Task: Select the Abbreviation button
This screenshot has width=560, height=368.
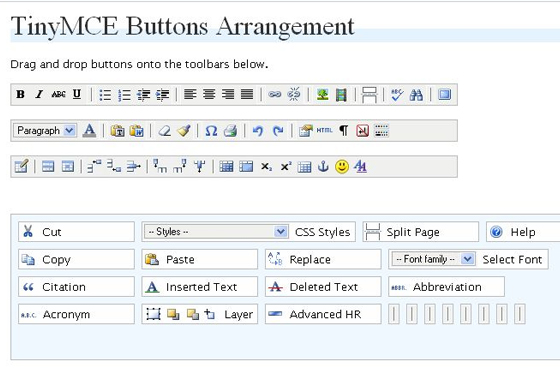Action: click(x=446, y=287)
